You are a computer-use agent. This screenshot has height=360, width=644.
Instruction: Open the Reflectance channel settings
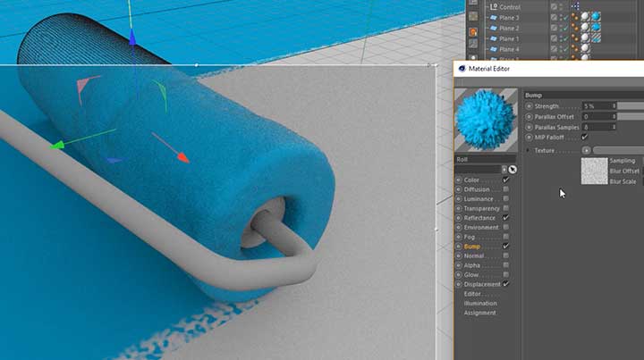479,218
